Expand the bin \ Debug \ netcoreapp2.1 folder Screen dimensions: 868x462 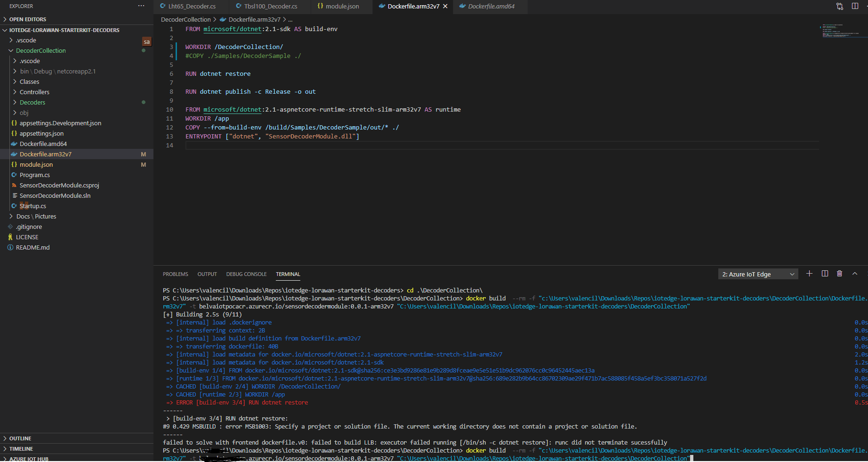(x=77, y=71)
